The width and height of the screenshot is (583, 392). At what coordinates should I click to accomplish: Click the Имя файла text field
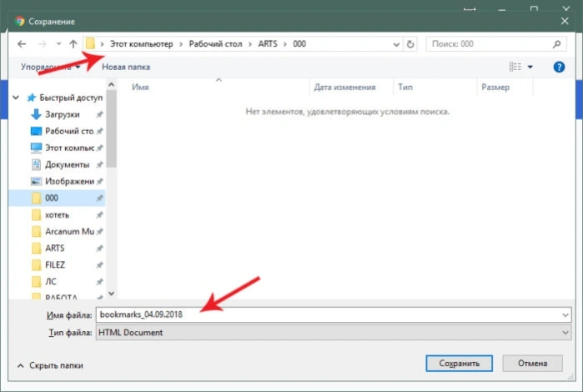tap(334, 314)
